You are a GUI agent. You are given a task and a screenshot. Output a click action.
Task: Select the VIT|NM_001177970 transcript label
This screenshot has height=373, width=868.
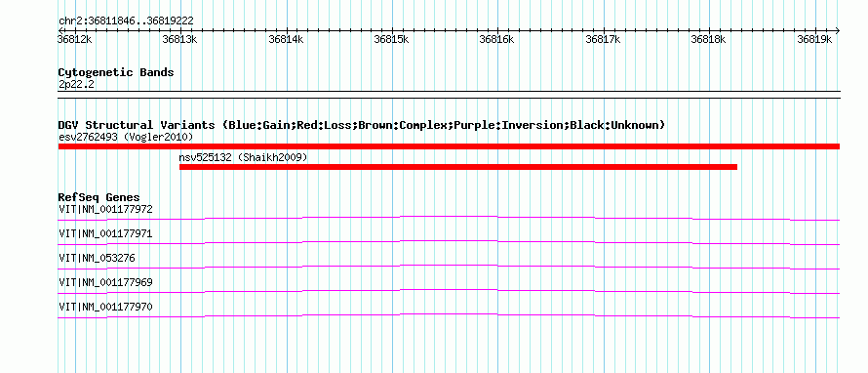point(105,307)
